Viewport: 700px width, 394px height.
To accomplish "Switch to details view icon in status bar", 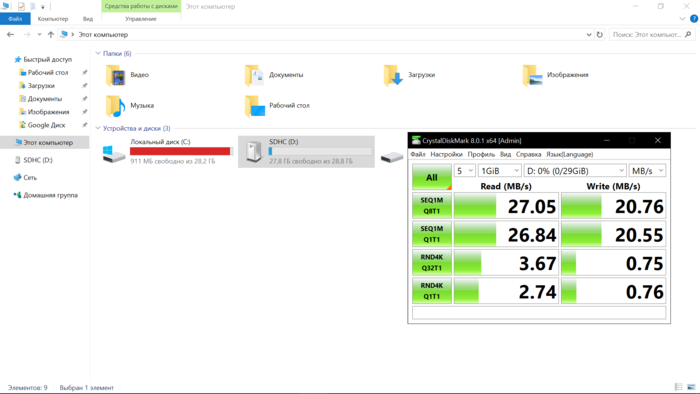I will coord(679,387).
